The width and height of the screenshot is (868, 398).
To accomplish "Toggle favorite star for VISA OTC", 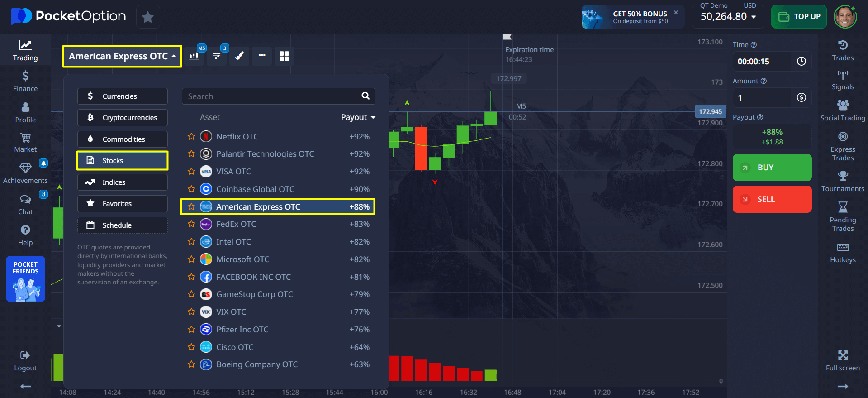I will [191, 172].
